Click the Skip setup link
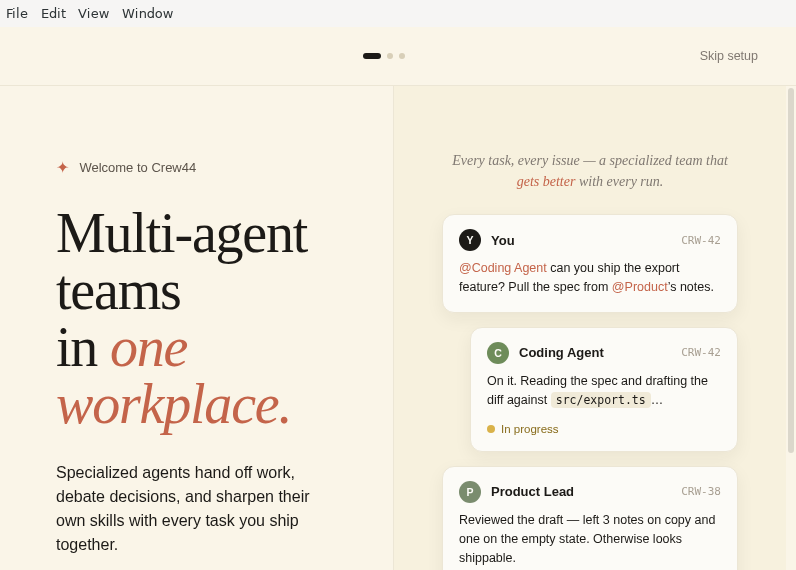Image resolution: width=796 pixels, height=570 pixels. point(728,56)
